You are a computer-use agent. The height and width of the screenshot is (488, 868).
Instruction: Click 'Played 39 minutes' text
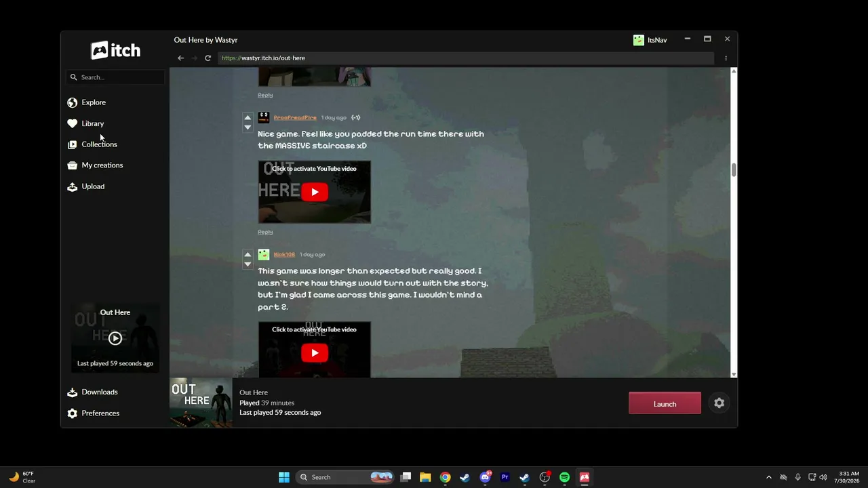point(267,403)
